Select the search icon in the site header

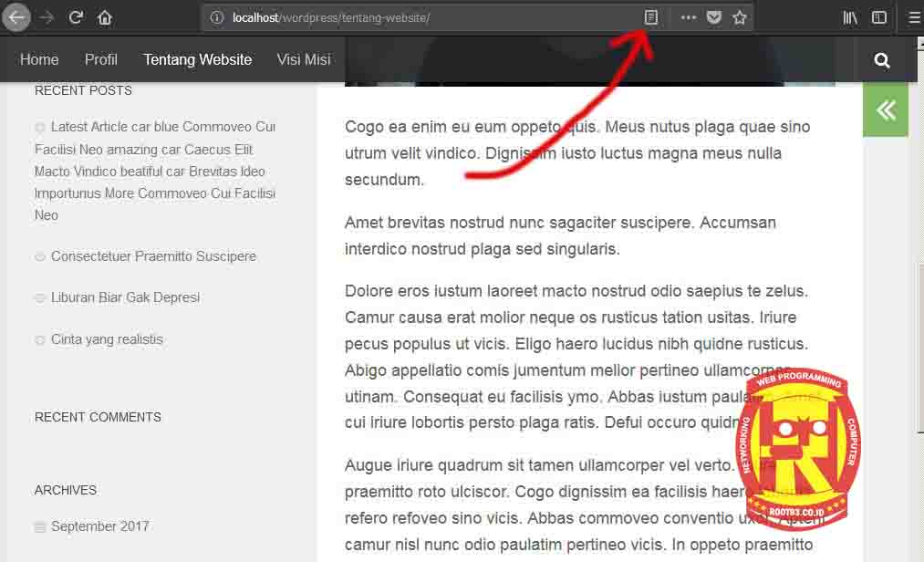click(881, 60)
